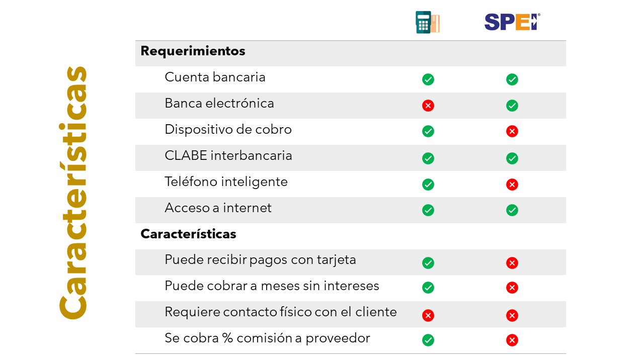
Task: Click the Se cobra % comisión a proveedor label
Action: (x=267, y=338)
